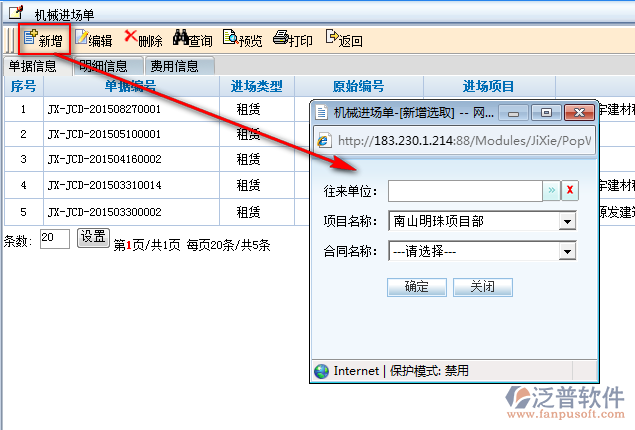Image resolution: width=635 pixels, height=430 pixels.
Task: Select row JX-JCD-201503300002
Action: 104,212
